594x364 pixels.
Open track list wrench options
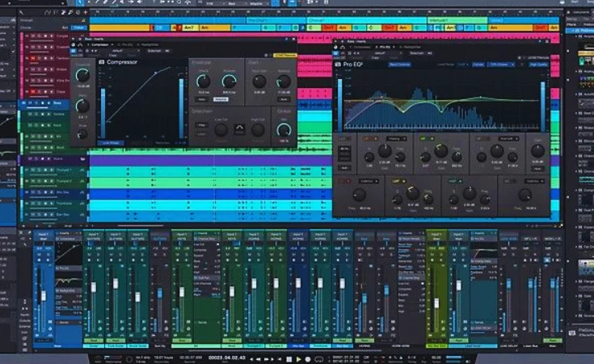pyautogui.click(x=22, y=12)
